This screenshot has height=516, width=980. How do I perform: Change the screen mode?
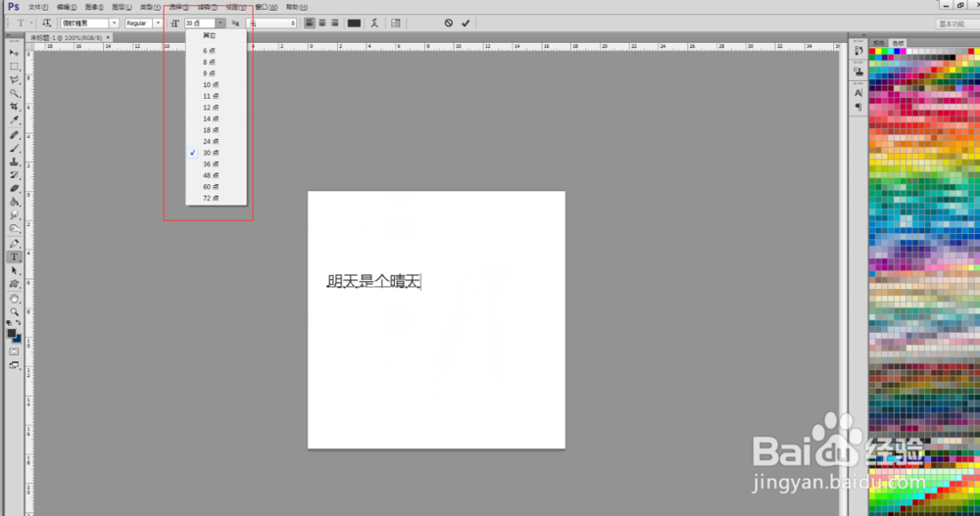pos(15,365)
